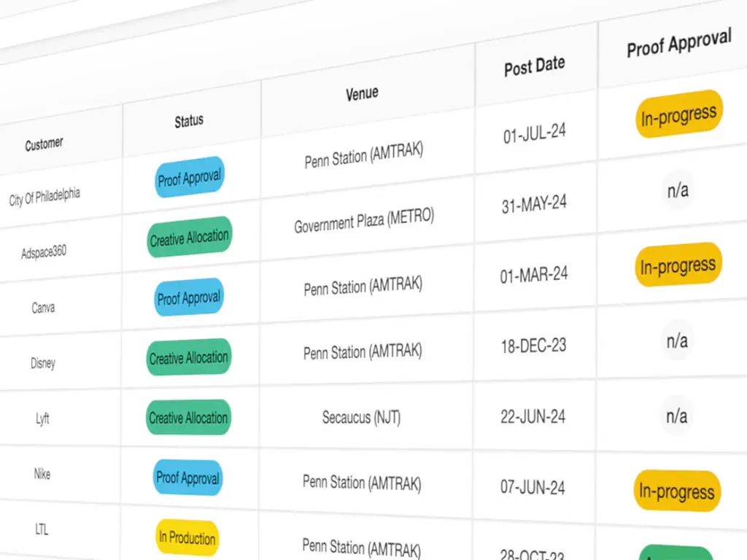Click Creative Allocation badge in Adspace360 row
Viewport: 747px width, 560px height.
click(x=189, y=238)
